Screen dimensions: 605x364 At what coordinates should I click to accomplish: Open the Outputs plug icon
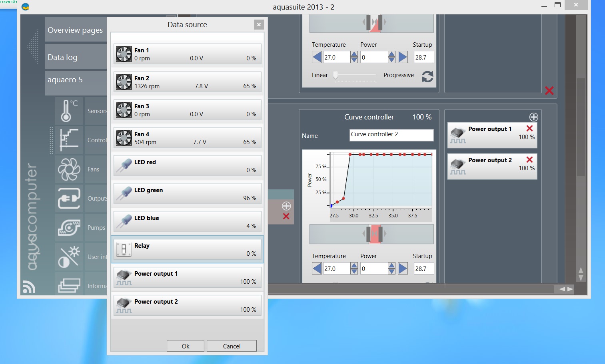click(69, 198)
